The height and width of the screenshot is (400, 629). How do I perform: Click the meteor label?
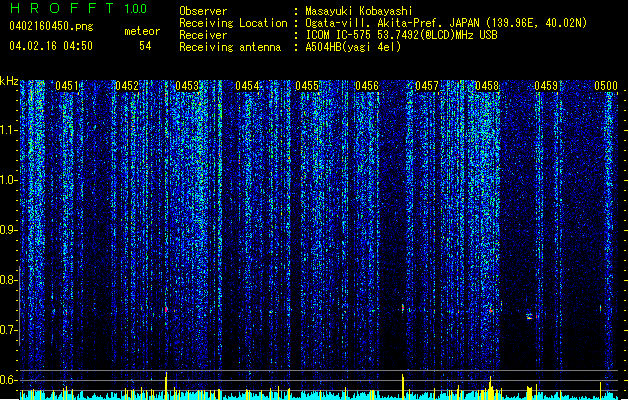click(142, 31)
